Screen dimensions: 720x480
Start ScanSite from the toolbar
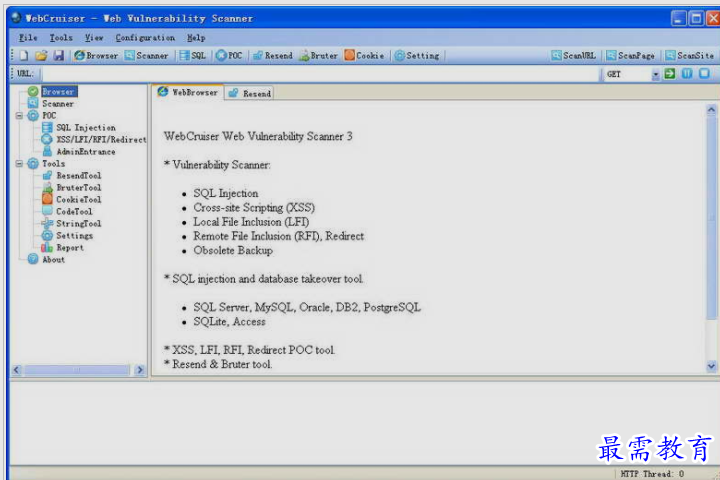[x=690, y=56]
